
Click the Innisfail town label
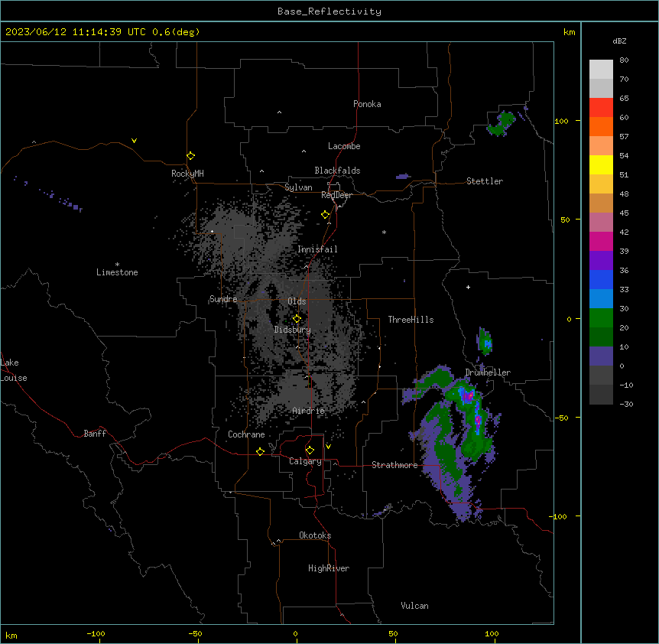click(317, 249)
